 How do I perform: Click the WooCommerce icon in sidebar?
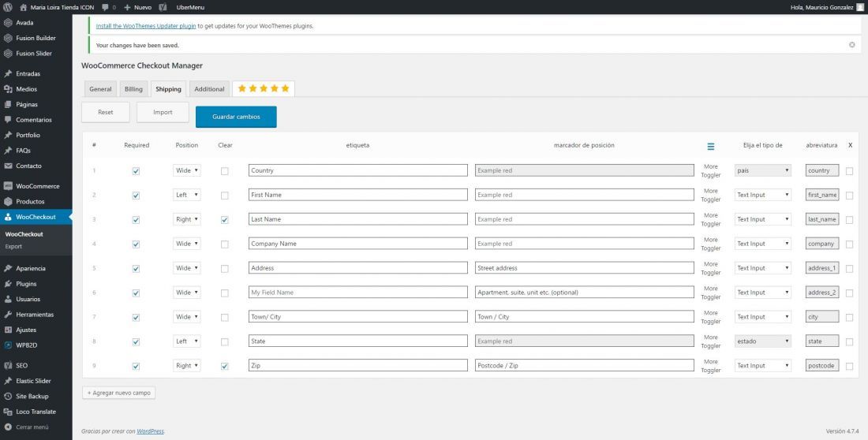(8, 186)
